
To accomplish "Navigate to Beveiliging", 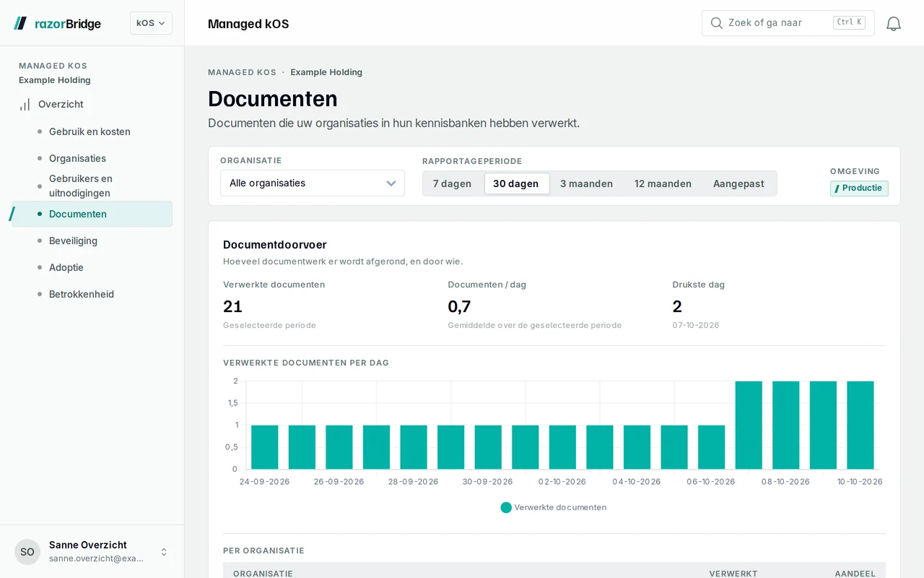I will tap(92, 241).
